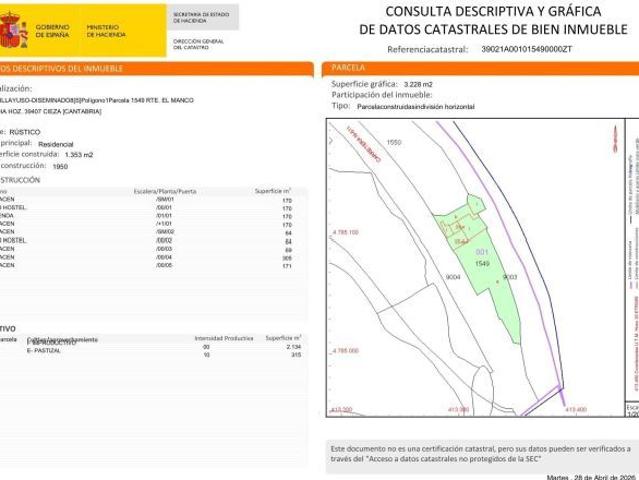The height and width of the screenshot is (480, 639).
Task: Click the 'Intensidad Productiva' column header
Action: click(224, 339)
